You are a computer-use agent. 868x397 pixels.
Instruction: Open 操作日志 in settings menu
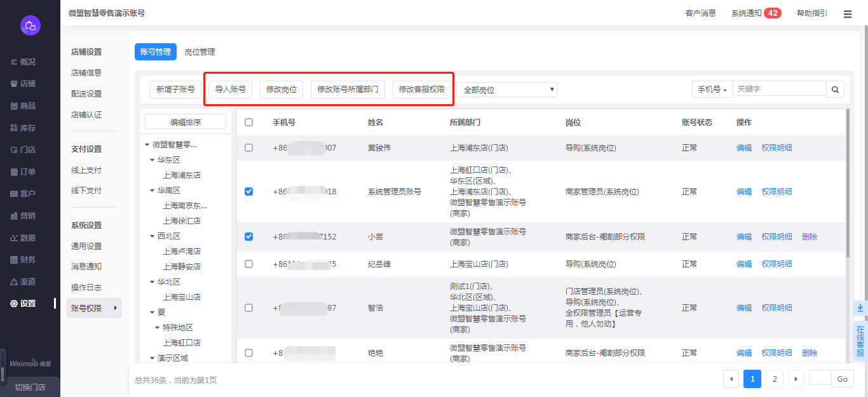click(x=86, y=287)
